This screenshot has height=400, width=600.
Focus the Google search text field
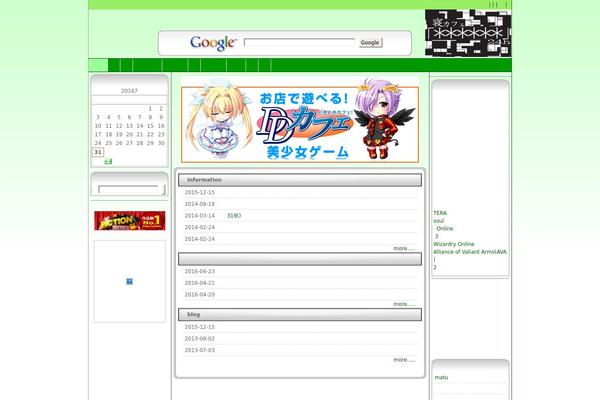click(x=300, y=42)
